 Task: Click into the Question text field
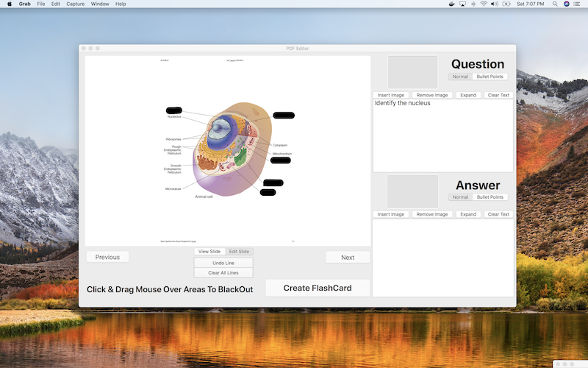coord(443,135)
